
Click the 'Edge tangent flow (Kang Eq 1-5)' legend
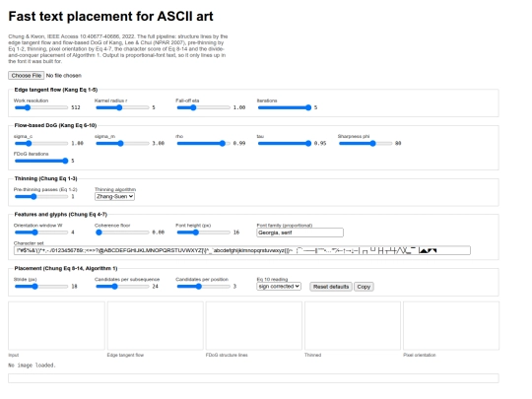click(56, 90)
